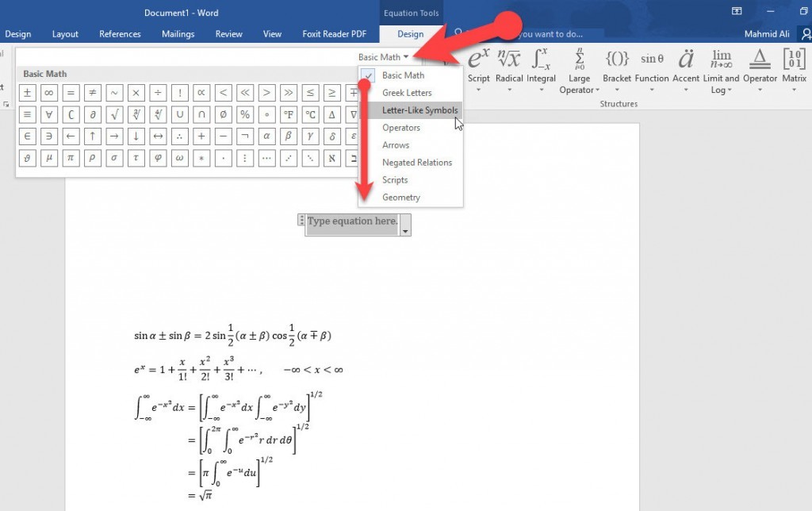Insert the plus-minus symbol
This screenshot has width=812, height=511.
28,93
